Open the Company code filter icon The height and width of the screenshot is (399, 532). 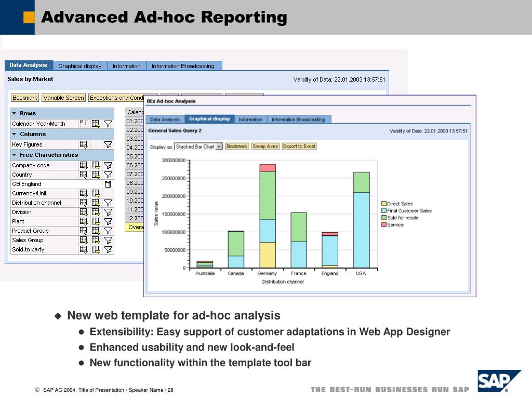pos(108,165)
